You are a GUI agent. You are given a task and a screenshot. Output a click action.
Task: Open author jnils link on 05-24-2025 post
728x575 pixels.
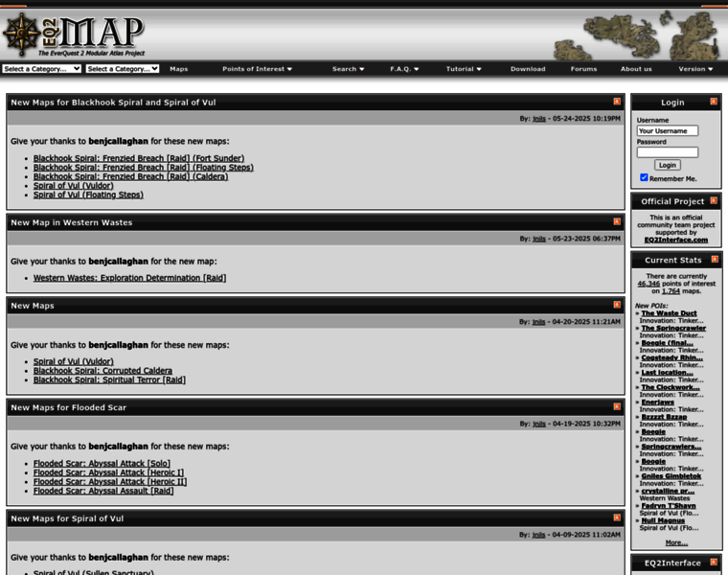tap(539, 119)
